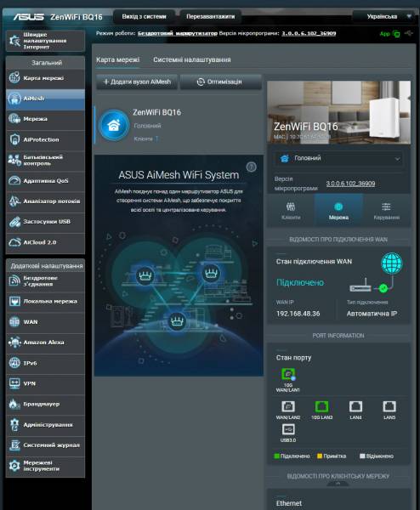This screenshot has width=420, height=510.
Task: Open the Quick Internet Setup wizard icon
Action: (x=14, y=41)
